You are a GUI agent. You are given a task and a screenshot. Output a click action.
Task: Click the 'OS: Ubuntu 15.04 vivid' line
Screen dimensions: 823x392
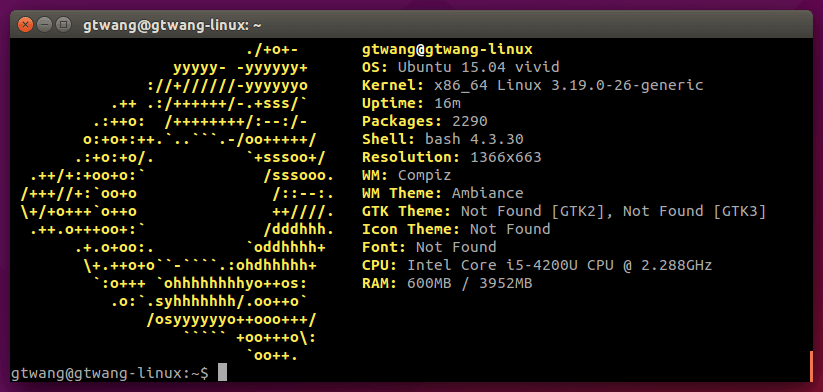[x=460, y=68]
